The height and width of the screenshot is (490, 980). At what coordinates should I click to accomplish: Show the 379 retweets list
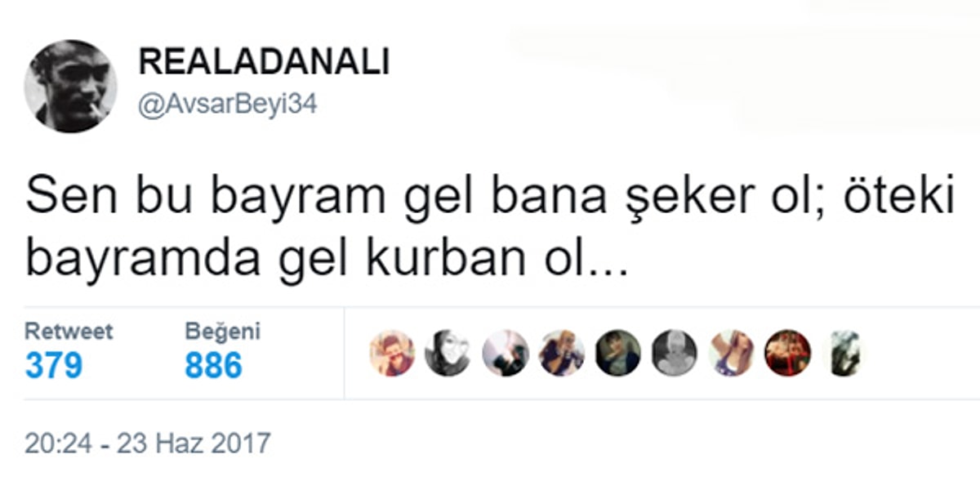[54, 365]
